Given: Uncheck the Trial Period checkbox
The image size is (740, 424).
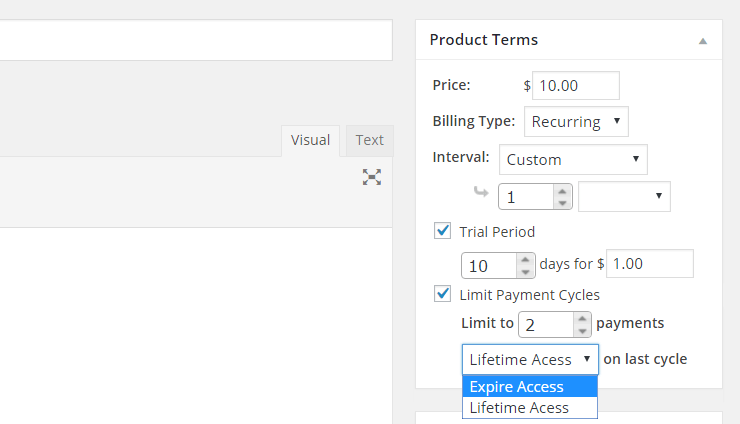Looking at the screenshot, I should (x=442, y=231).
